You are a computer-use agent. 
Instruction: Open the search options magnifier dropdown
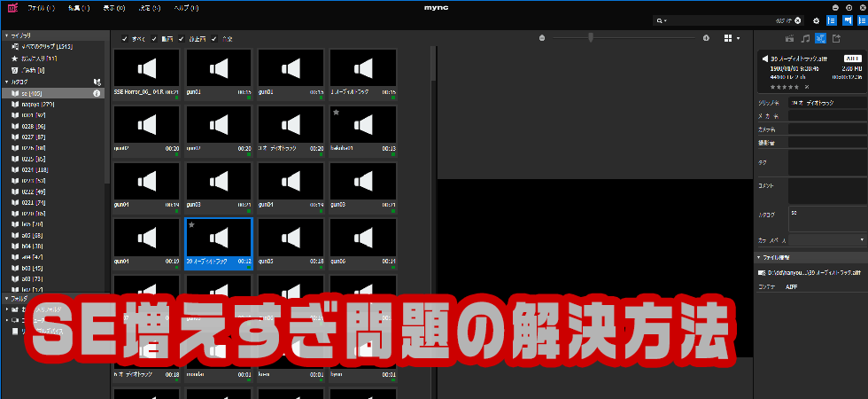(x=662, y=20)
